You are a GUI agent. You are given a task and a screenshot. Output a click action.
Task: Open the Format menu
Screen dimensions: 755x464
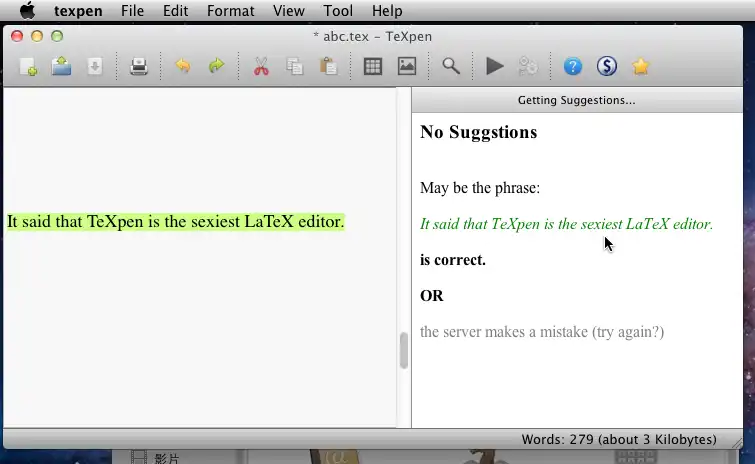pyautogui.click(x=231, y=11)
